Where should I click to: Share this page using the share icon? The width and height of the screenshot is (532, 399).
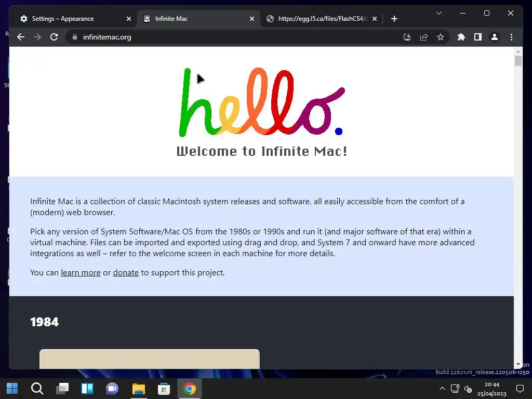click(424, 37)
